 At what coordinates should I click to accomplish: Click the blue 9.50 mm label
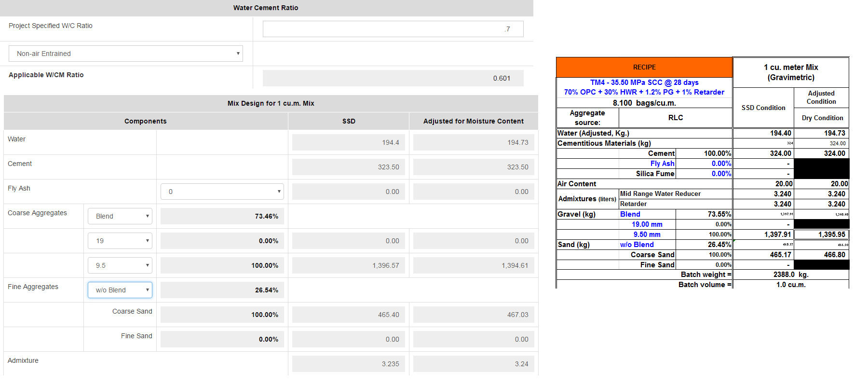pyautogui.click(x=647, y=234)
